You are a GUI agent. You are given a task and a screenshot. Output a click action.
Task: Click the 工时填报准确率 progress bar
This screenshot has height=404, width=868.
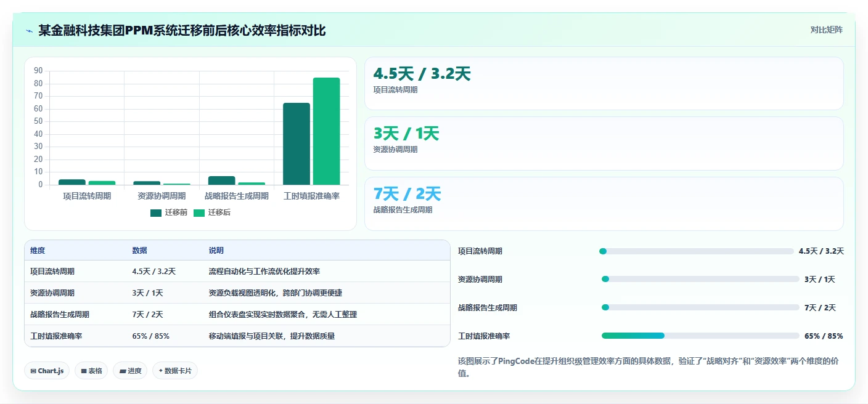[700, 336]
